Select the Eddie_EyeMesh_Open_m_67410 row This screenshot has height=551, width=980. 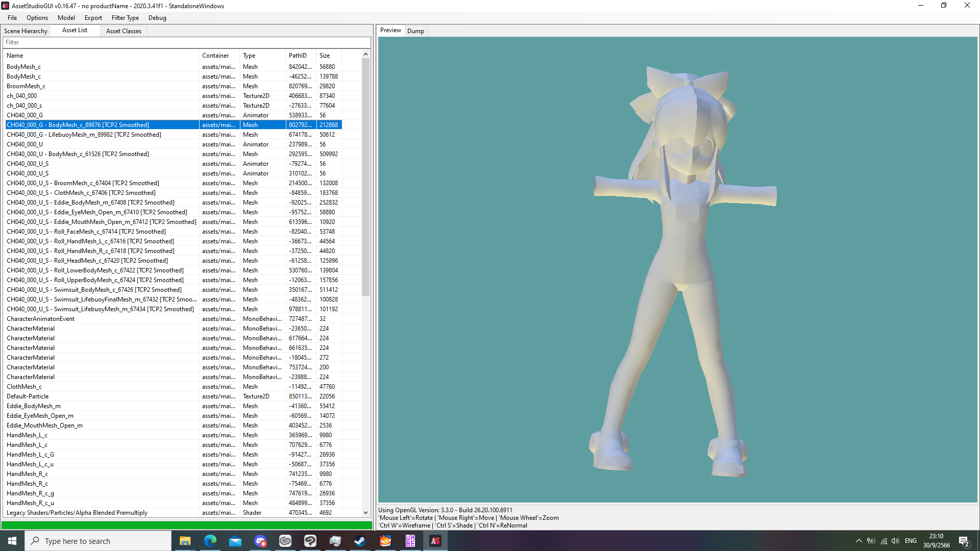coord(174,212)
